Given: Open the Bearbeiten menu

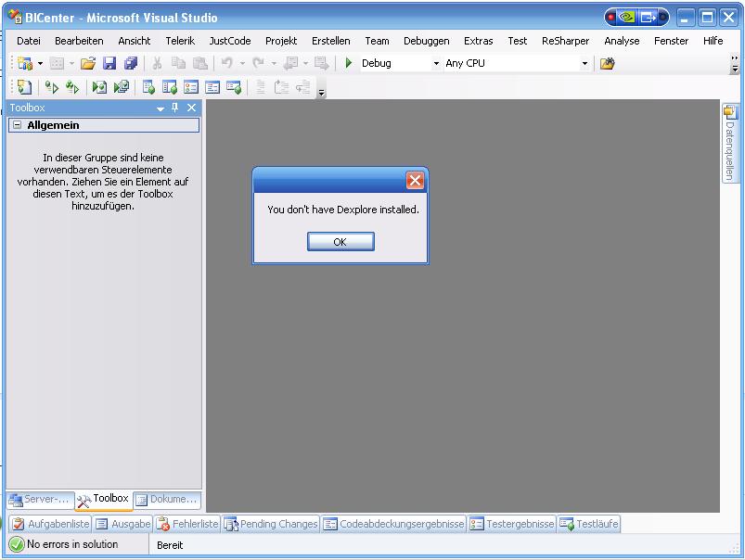Looking at the screenshot, I should click(x=79, y=41).
